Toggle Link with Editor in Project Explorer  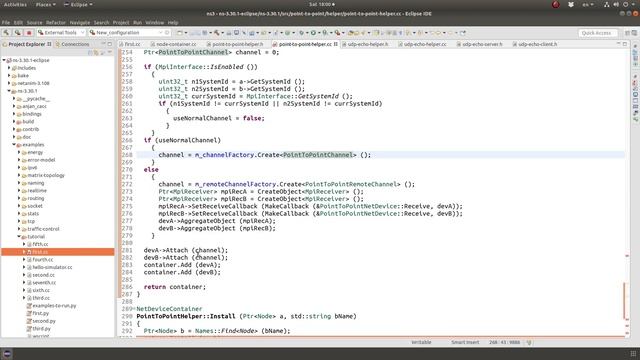(96, 52)
